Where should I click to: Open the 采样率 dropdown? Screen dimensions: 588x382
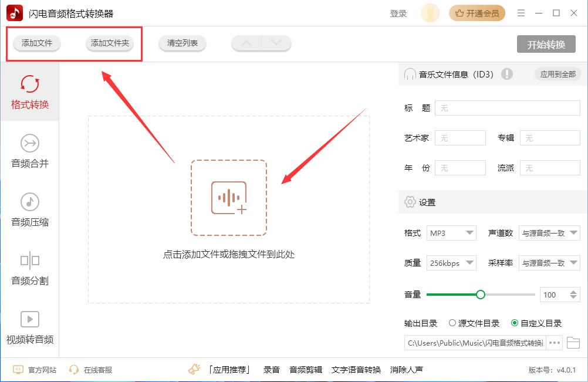(549, 262)
